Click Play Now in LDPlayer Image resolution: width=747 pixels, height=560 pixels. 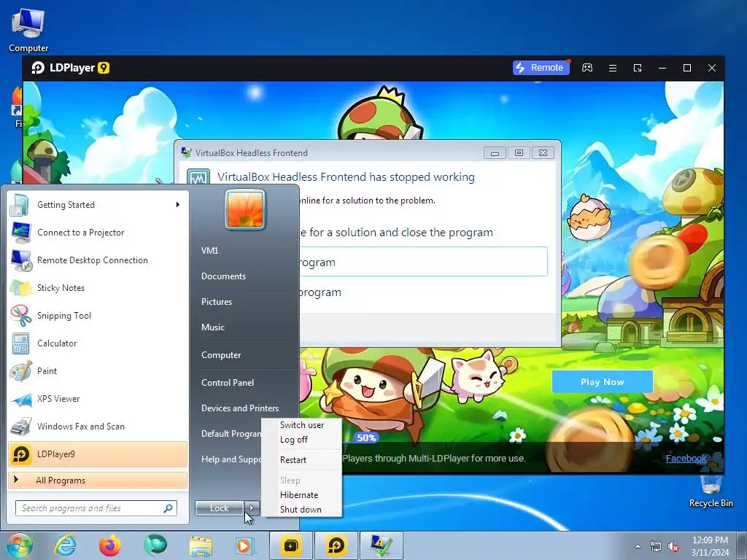(602, 382)
